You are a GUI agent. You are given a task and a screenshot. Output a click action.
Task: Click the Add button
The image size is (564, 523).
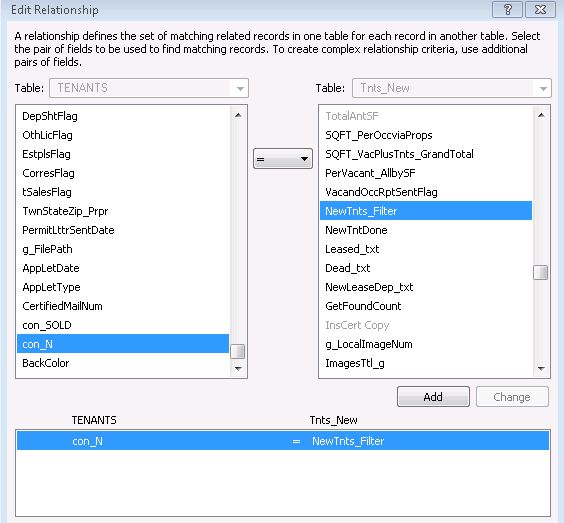pos(433,397)
